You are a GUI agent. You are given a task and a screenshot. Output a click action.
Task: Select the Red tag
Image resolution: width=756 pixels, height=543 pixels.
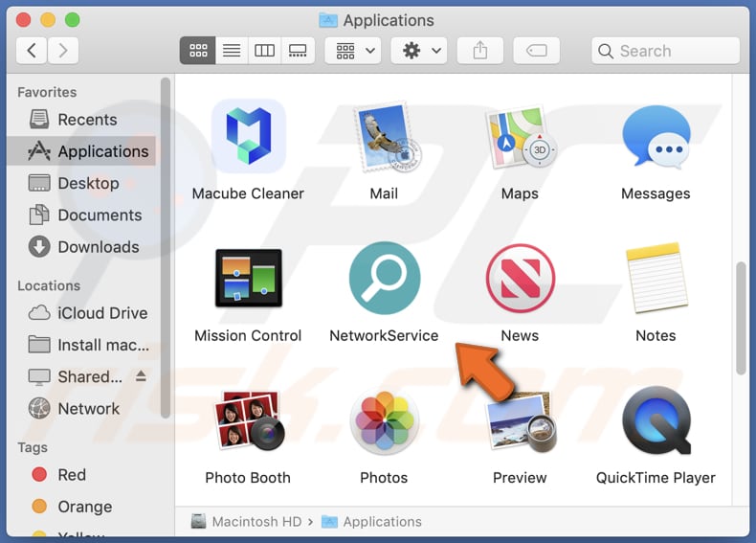point(81,474)
